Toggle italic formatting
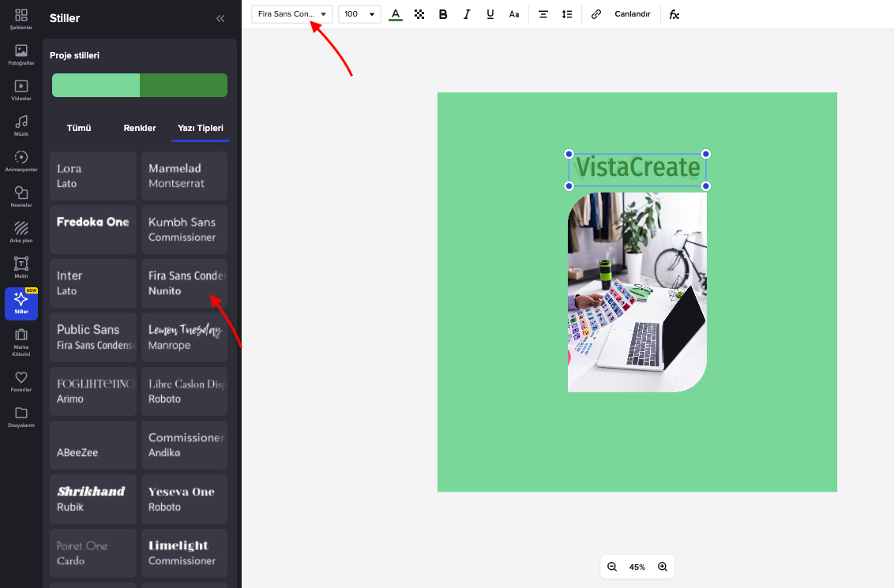The image size is (894, 588). [467, 15]
